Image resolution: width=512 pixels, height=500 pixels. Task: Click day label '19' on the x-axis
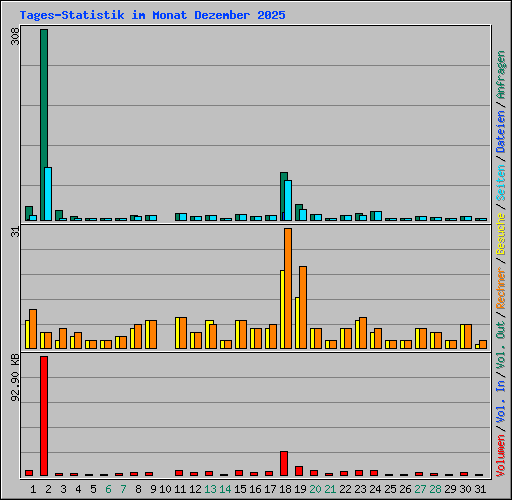[x=300, y=489]
